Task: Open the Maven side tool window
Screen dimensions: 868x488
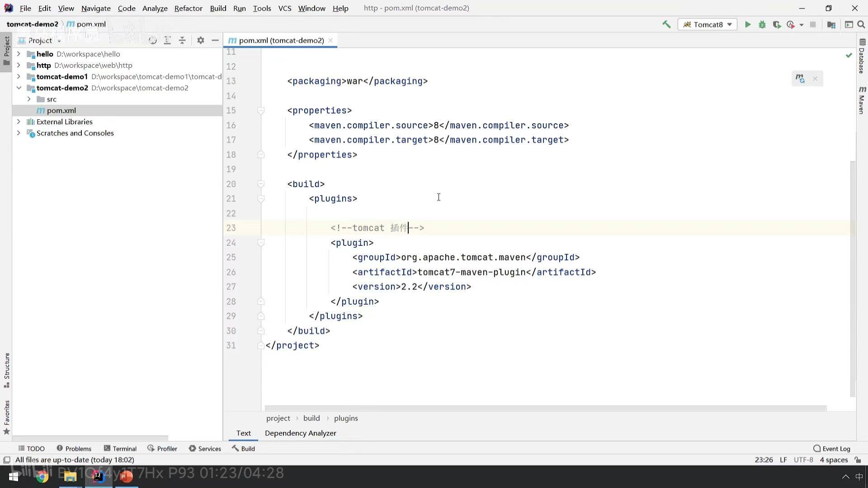Action: (862, 101)
